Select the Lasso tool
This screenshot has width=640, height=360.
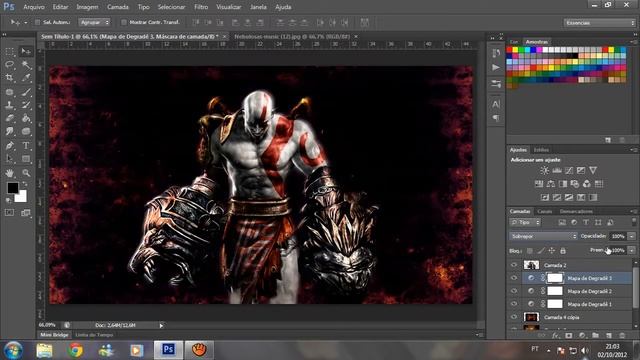click(x=10, y=64)
